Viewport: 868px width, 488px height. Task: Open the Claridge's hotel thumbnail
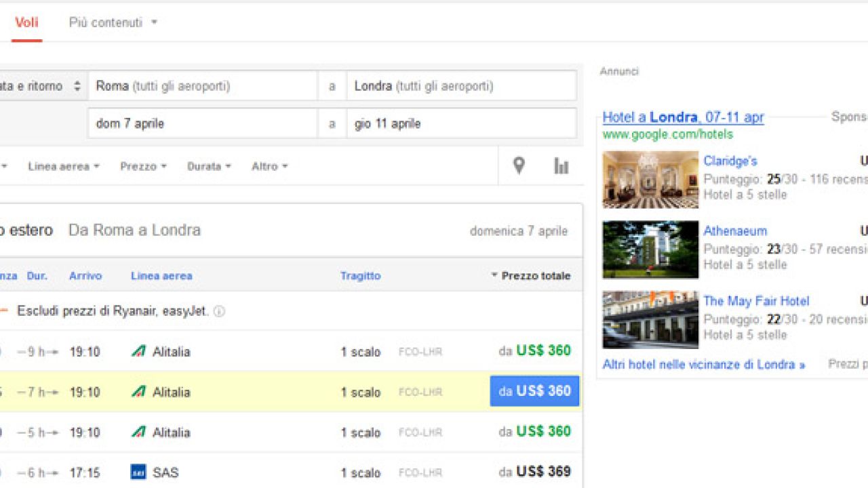coord(650,179)
